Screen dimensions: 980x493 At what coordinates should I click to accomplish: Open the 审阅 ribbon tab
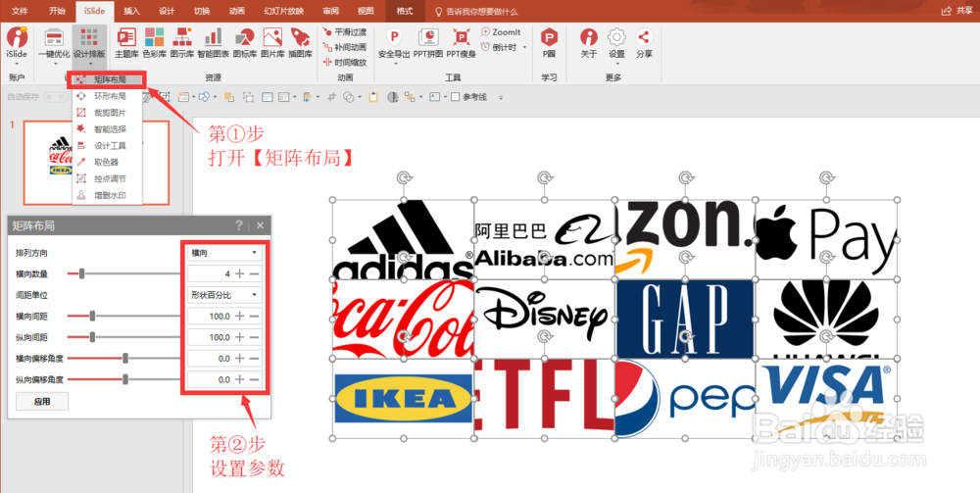331,11
